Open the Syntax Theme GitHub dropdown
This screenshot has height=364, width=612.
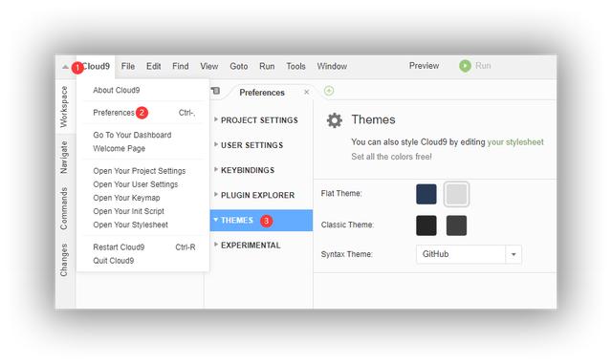tap(469, 254)
